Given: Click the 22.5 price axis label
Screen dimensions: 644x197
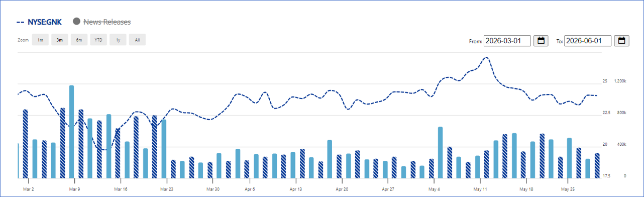Looking at the screenshot, I should 607,113.
